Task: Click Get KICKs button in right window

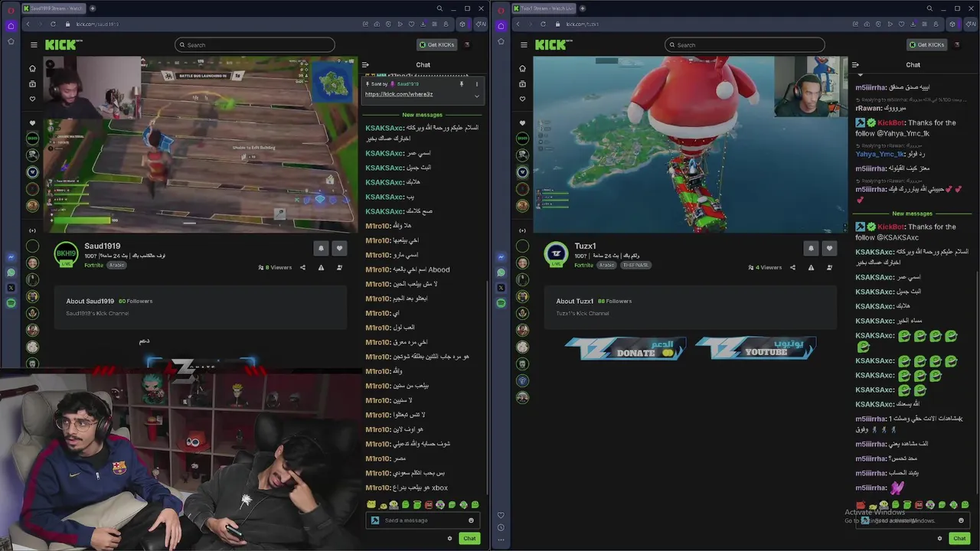Action: pos(926,45)
